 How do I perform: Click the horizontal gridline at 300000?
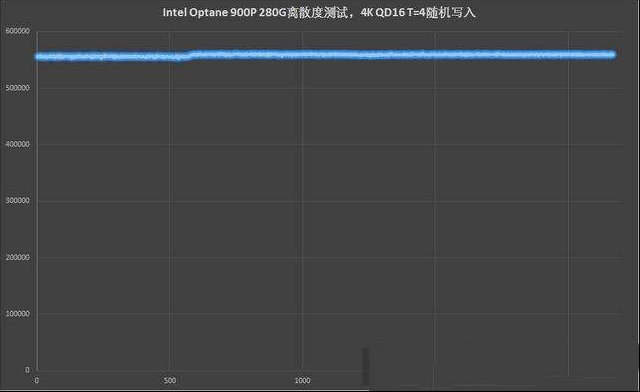point(330,201)
